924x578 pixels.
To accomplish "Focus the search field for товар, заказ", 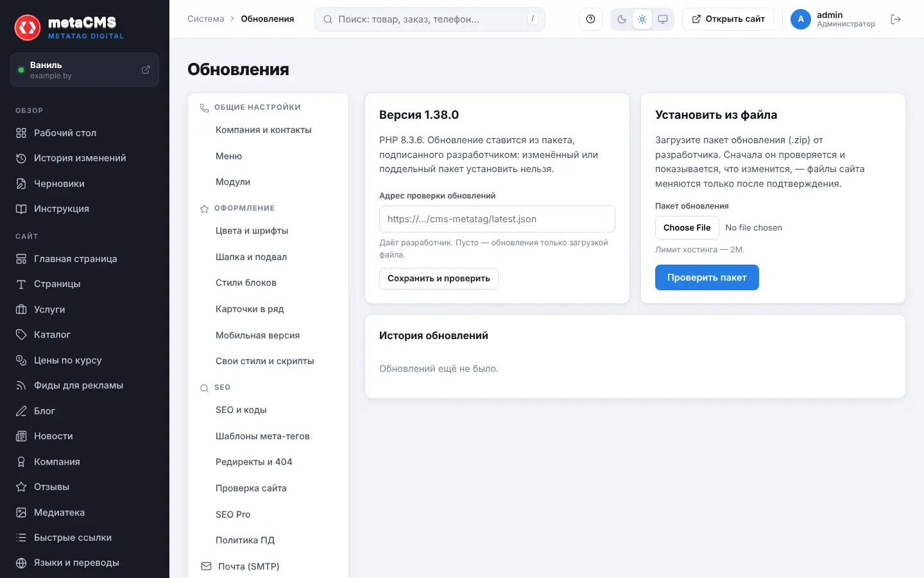I will tap(430, 19).
